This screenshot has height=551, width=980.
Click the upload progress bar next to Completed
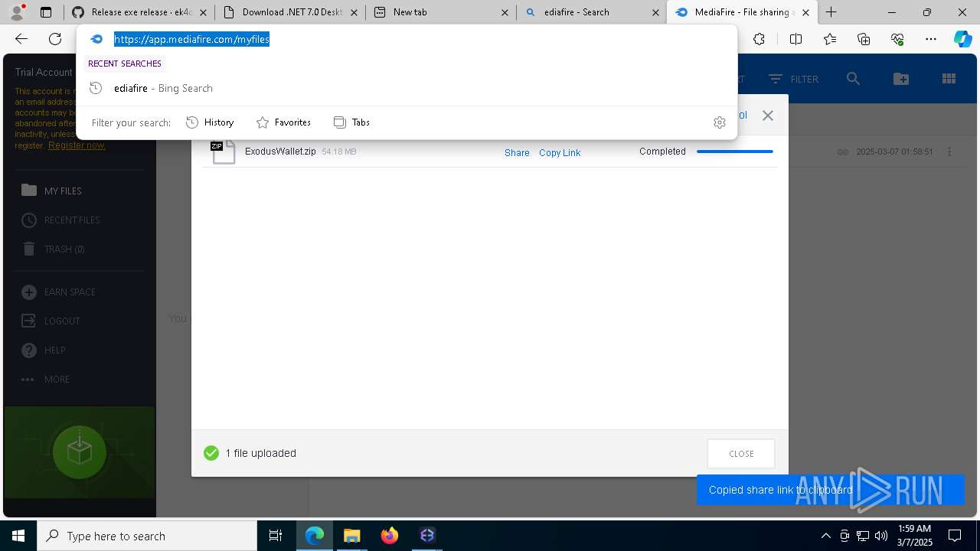pos(735,152)
